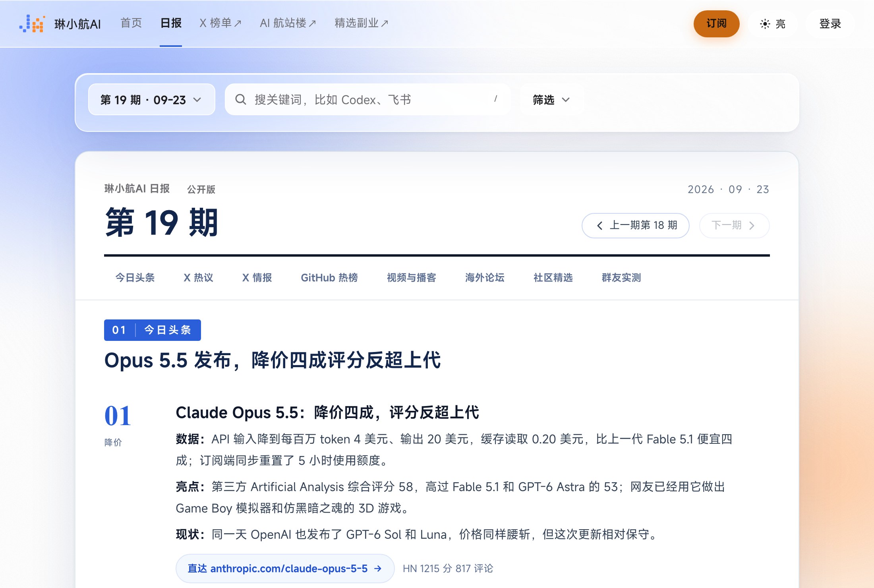Open the 筛选 filter dropdown
The width and height of the screenshot is (874, 588).
tap(551, 99)
